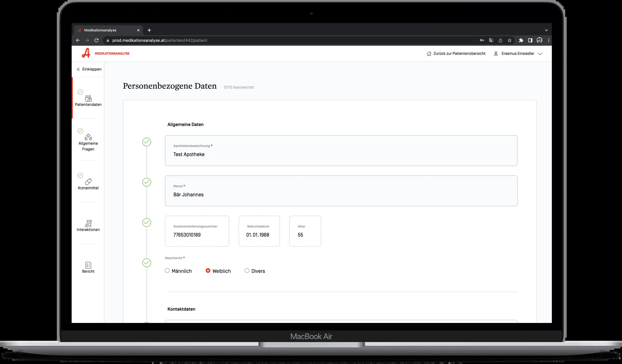The image size is (622, 364).
Task: Open Chrome password manager key icon
Action: (x=482, y=40)
